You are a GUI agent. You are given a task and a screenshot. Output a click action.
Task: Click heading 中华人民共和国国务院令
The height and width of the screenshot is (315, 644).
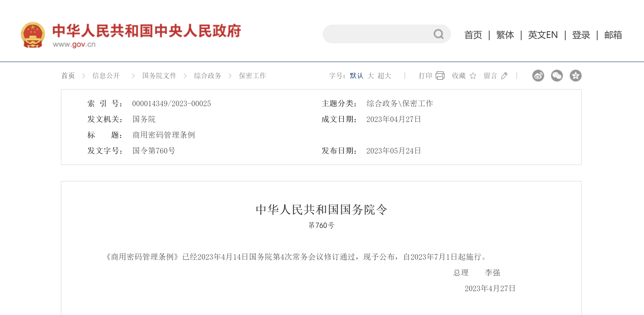(321, 209)
